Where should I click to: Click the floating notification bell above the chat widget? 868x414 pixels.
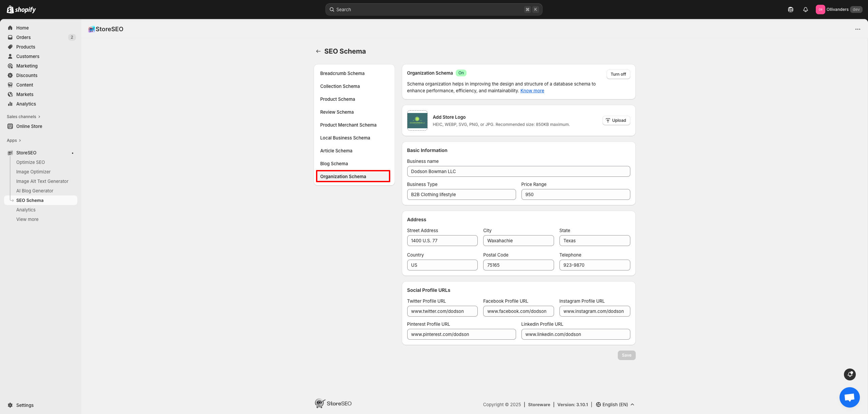tap(849, 374)
